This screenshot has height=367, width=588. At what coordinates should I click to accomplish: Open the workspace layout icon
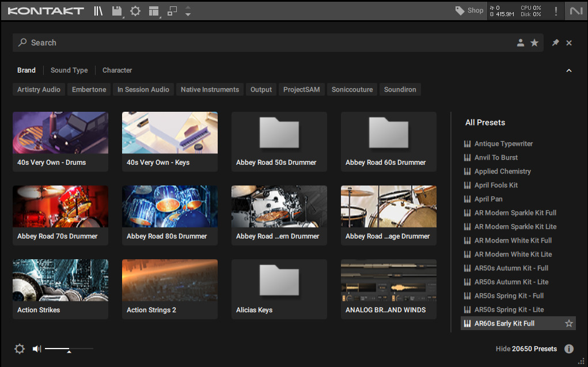(x=154, y=12)
